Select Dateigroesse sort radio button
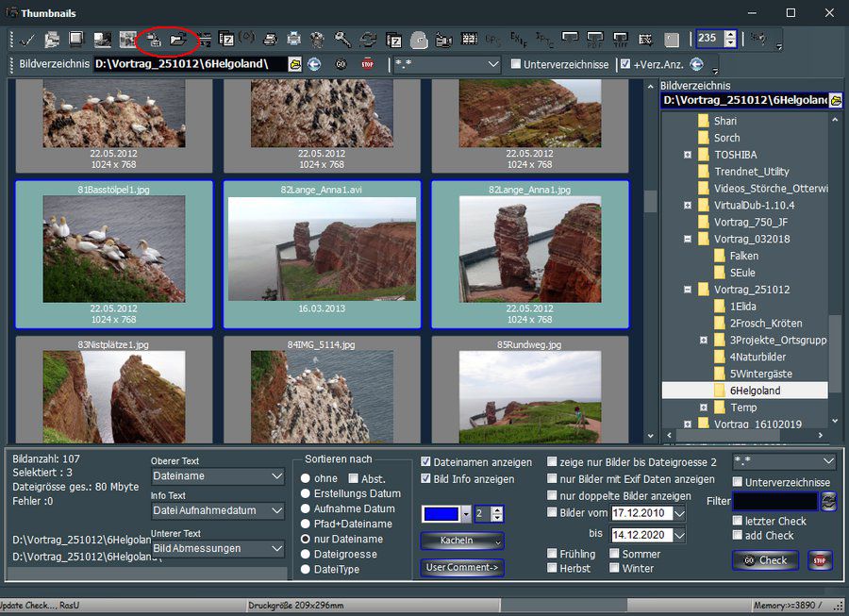849x616 pixels. 305,554
